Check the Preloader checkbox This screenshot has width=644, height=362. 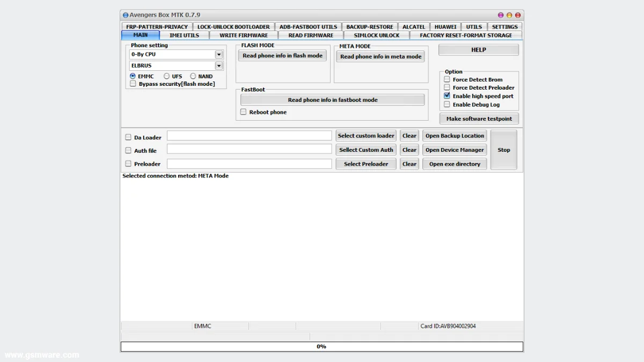[x=128, y=164]
